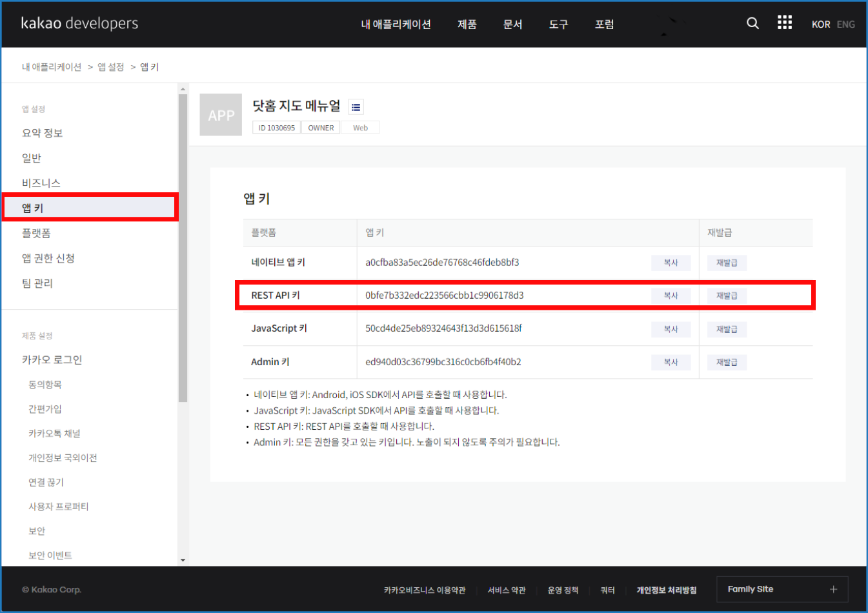Click the list icon beside app name
The image size is (868, 613).
(356, 107)
